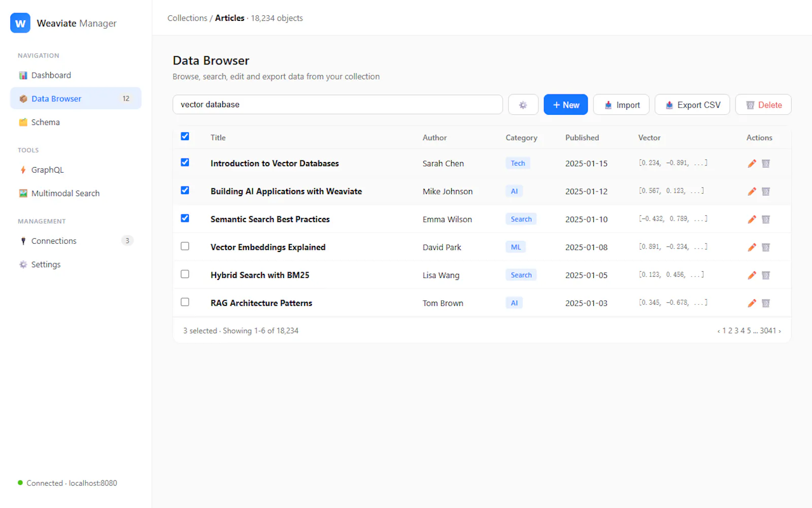Viewport: 812px width, 508px height.
Task: Edit the Introduction to Vector Databases row
Action: (x=752, y=163)
